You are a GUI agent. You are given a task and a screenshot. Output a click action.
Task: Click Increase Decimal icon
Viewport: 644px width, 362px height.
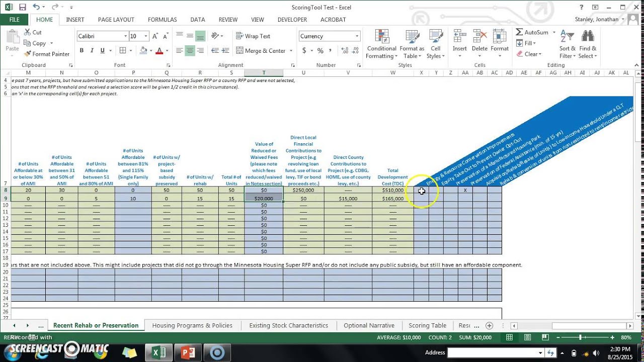(x=345, y=51)
